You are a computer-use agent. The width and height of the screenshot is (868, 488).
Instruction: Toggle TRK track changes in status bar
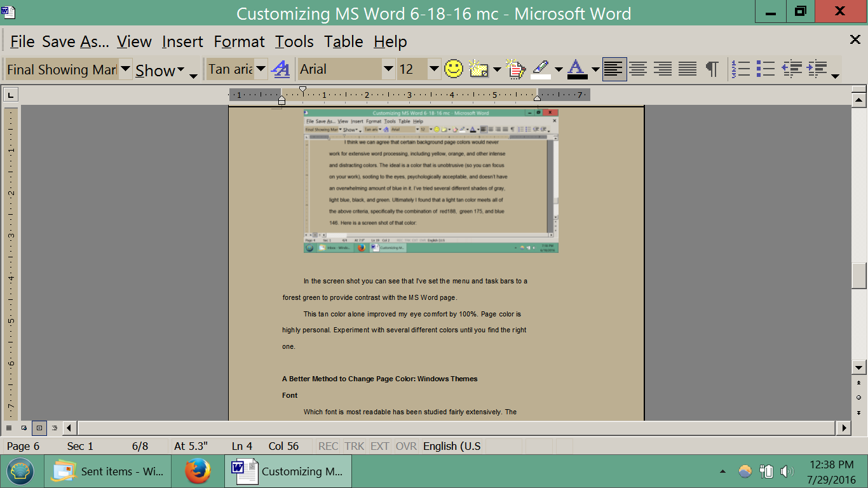click(354, 446)
